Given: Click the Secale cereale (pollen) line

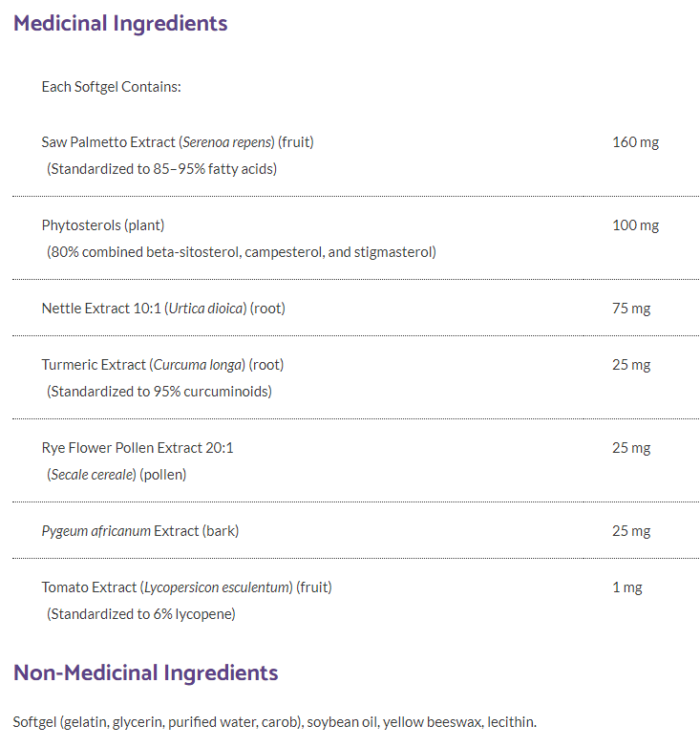Looking at the screenshot, I should [x=117, y=475].
